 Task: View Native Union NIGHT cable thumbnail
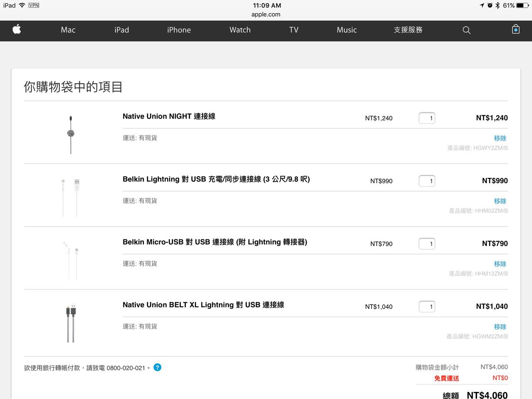pyautogui.click(x=71, y=135)
